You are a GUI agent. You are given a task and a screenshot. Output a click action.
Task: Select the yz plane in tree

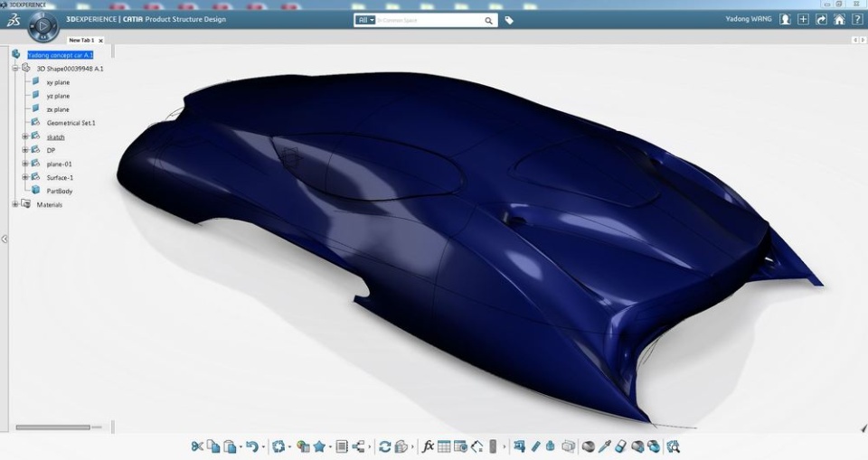(58, 96)
